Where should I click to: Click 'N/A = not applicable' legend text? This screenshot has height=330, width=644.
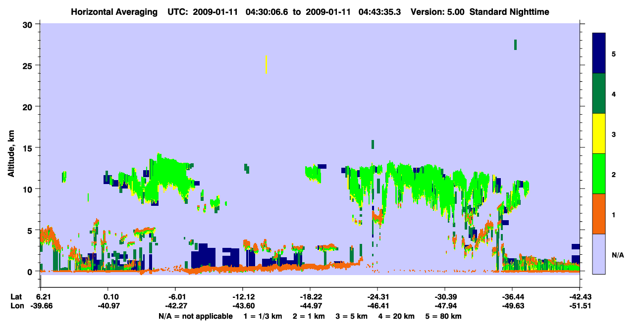[x=195, y=316]
